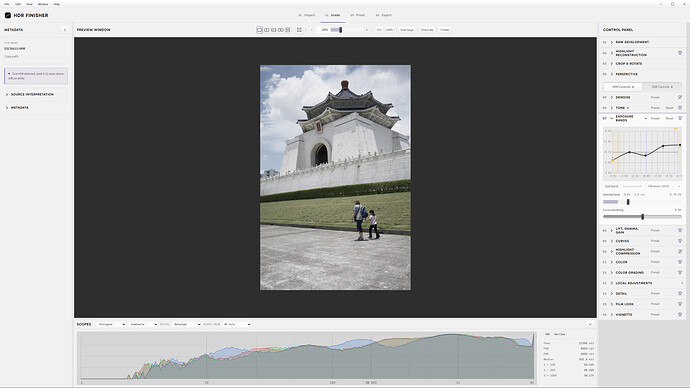Open the Window menu
The image size is (690, 388).
click(43, 4)
